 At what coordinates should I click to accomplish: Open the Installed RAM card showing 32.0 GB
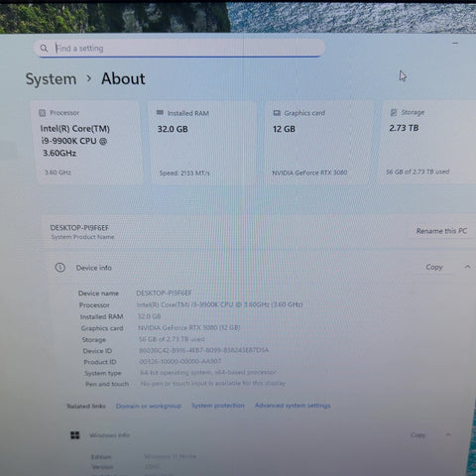[x=202, y=143]
